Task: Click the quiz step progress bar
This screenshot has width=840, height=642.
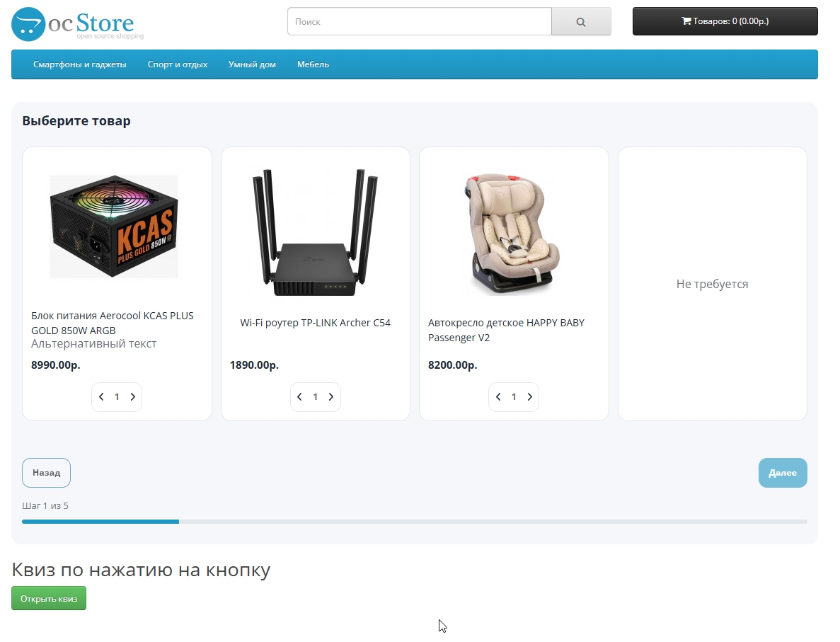Action: click(x=414, y=522)
